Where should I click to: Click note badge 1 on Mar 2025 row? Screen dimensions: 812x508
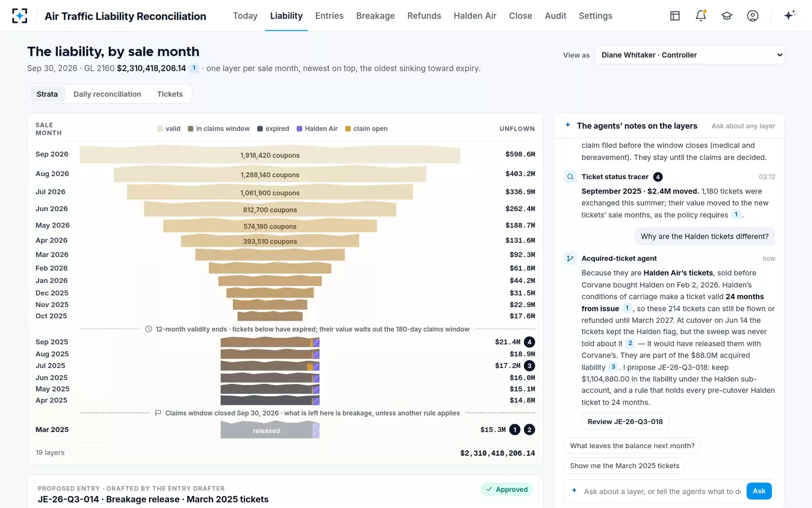coord(515,430)
